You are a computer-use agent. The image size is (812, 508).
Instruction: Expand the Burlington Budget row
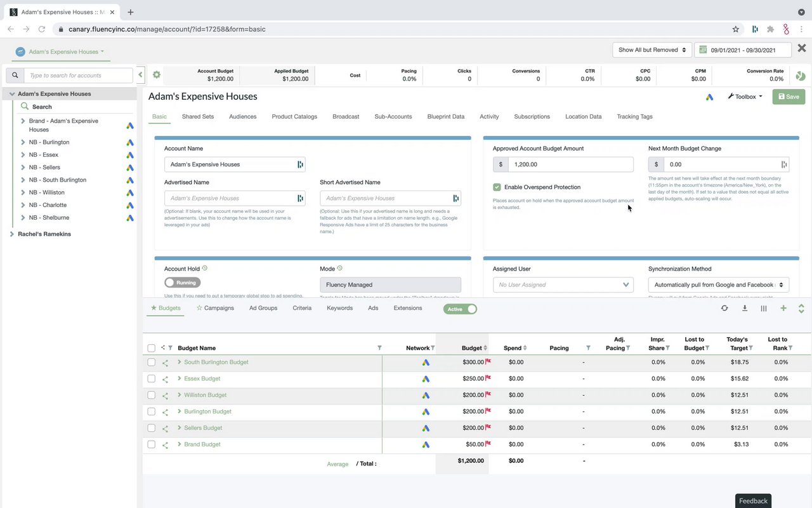click(x=180, y=411)
